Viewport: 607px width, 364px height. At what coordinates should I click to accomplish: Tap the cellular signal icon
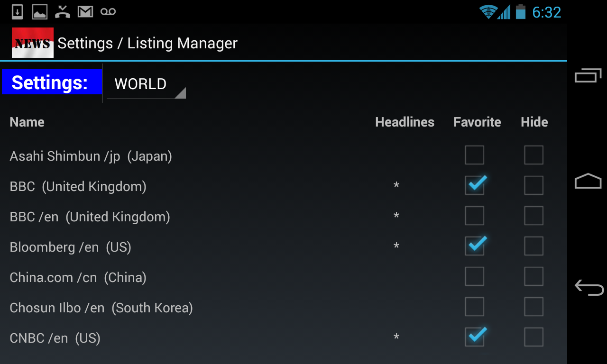504,12
